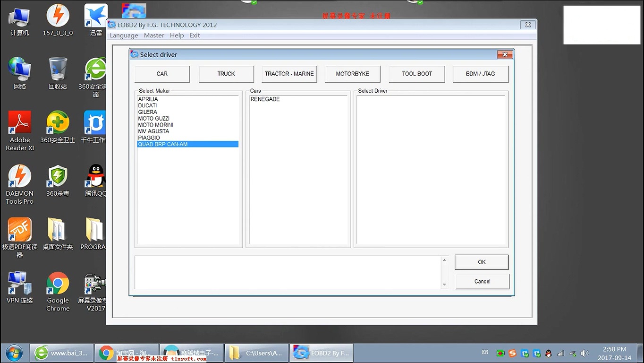Click inside the description text box

288,273
